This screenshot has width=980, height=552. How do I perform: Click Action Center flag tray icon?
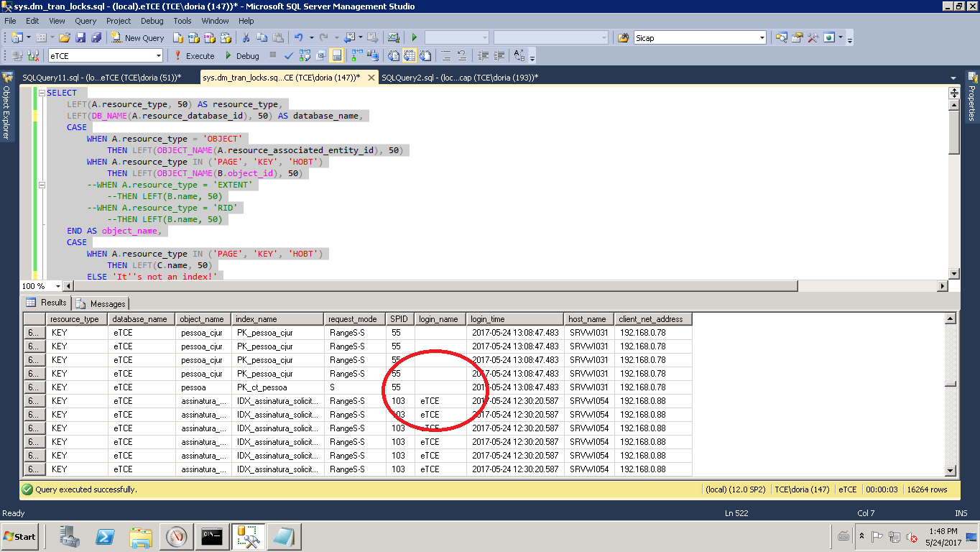pyautogui.click(x=877, y=536)
